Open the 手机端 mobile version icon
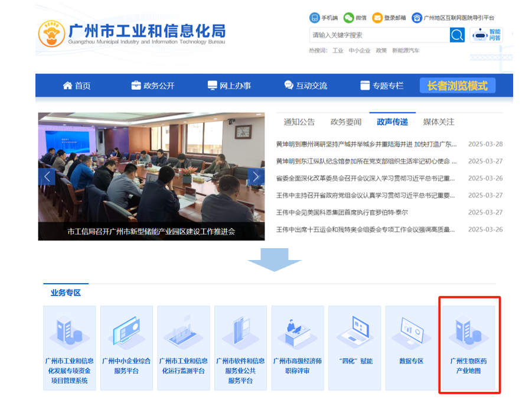The width and height of the screenshot is (532, 406). (x=315, y=18)
